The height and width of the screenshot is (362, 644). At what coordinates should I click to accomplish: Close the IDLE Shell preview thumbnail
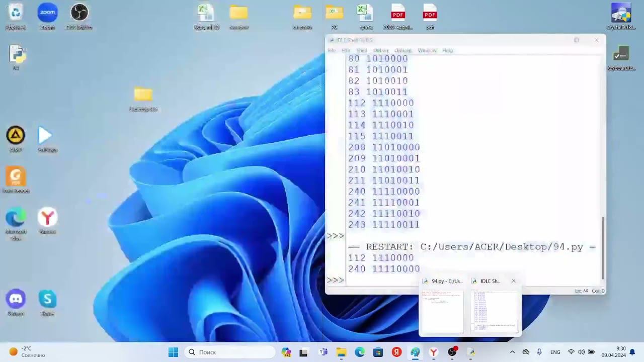click(x=513, y=281)
